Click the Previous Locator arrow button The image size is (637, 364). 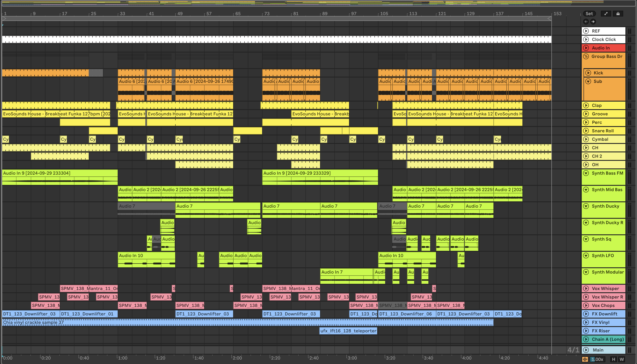(586, 22)
